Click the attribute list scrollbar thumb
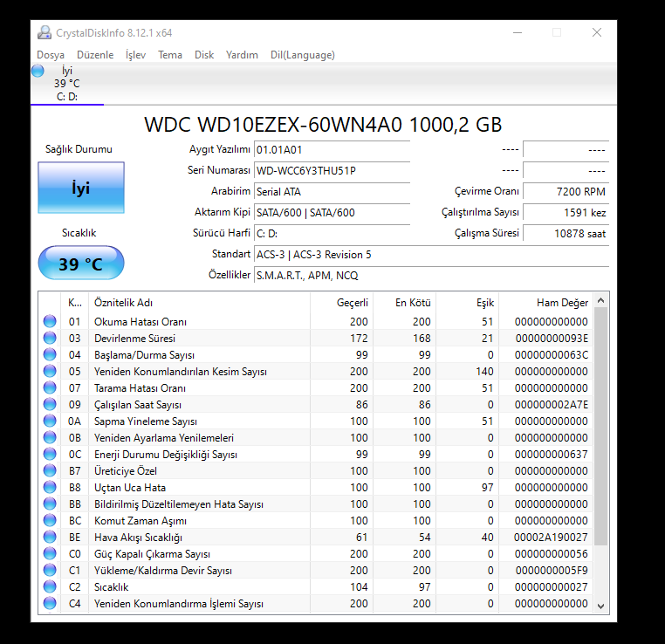Viewport: 665px width, 644px height. (600, 426)
